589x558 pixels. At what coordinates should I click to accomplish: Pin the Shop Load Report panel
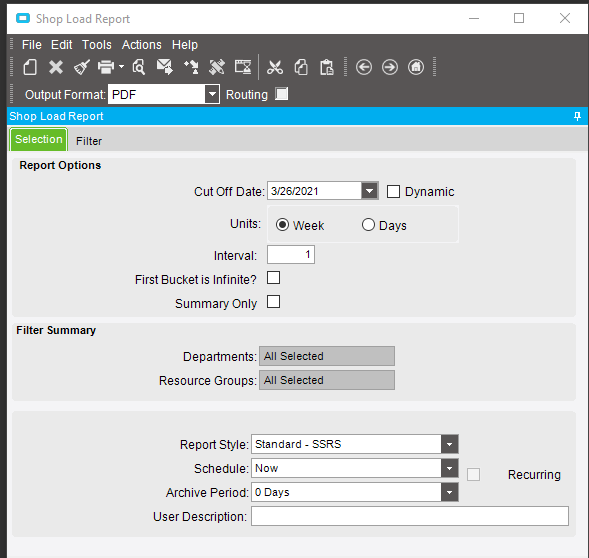[x=577, y=116]
